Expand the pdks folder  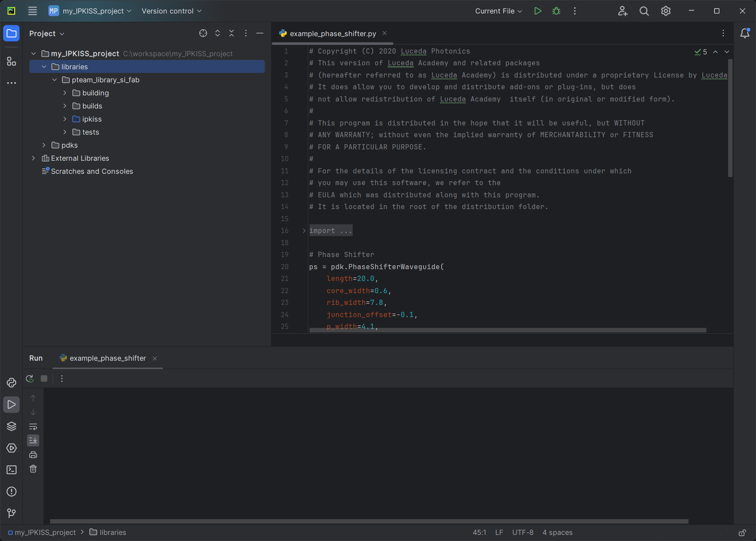[44, 145]
